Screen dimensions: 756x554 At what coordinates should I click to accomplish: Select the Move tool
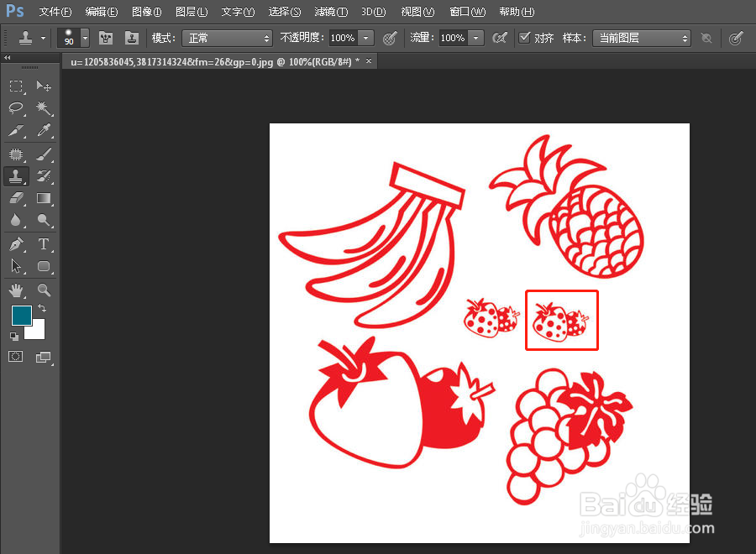click(44, 86)
